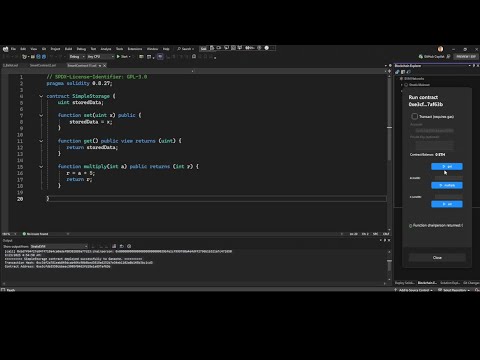
Task: Collapse the contract SimpleStorage block
Action: (41, 96)
